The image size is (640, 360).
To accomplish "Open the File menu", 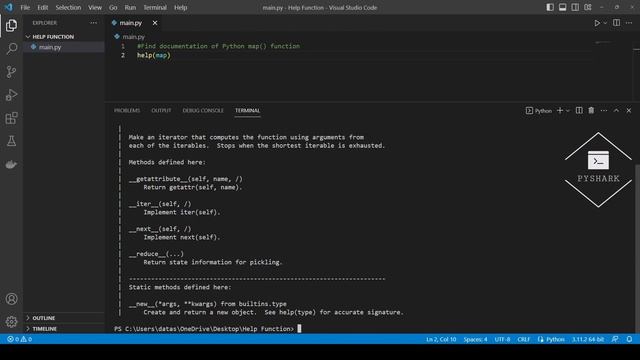I will click(25, 7).
